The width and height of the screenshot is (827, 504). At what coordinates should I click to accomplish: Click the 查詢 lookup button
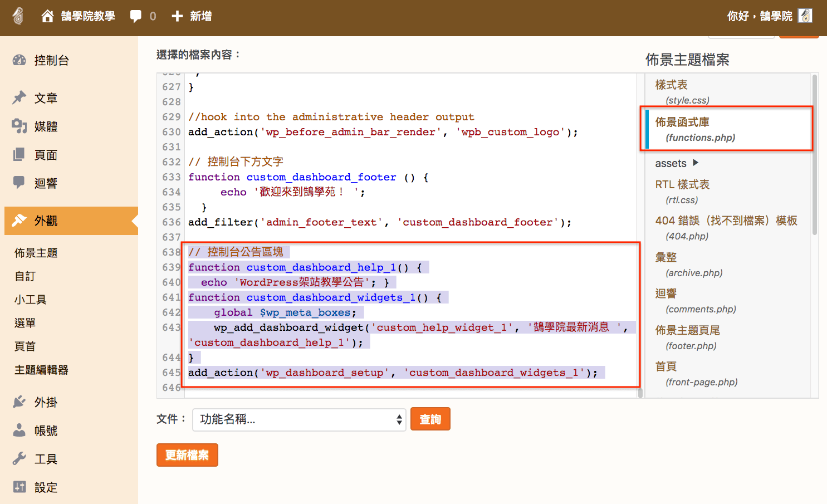click(430, 419)
